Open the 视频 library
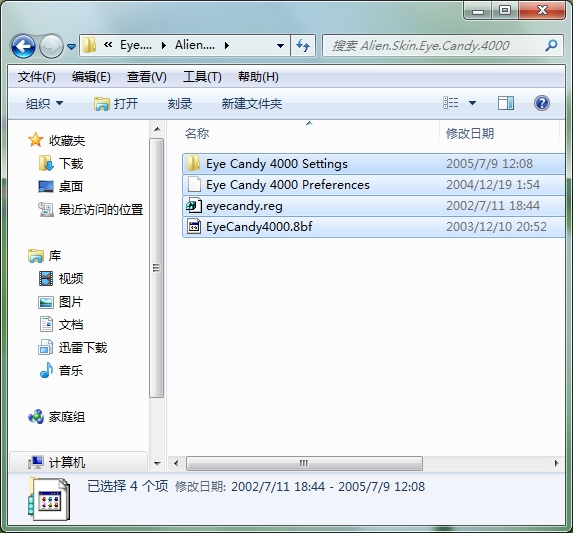 click(x=71, y=279)
